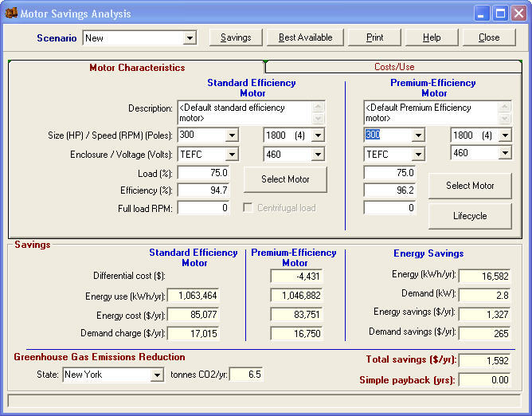Image resolution: width=532 pixels, height=416 pixels.
Task: Click standard motor Full load RPM field
Action: [x=203, y=208]
